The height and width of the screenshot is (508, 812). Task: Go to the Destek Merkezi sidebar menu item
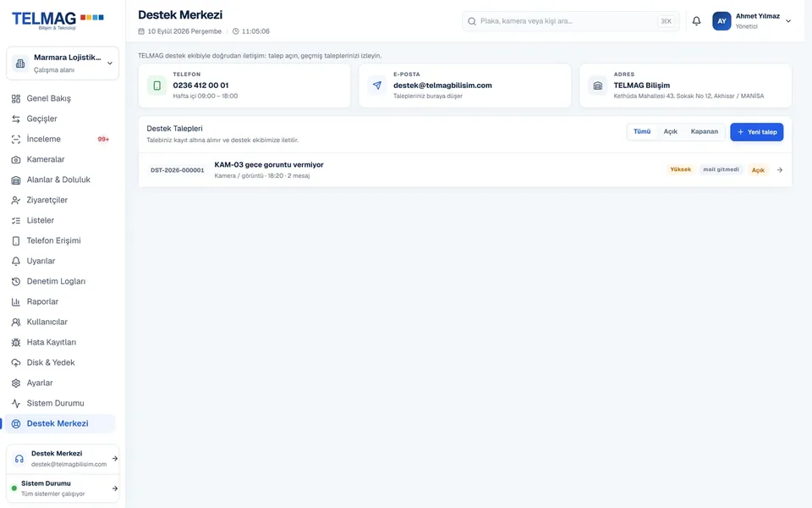click(60, 423)
